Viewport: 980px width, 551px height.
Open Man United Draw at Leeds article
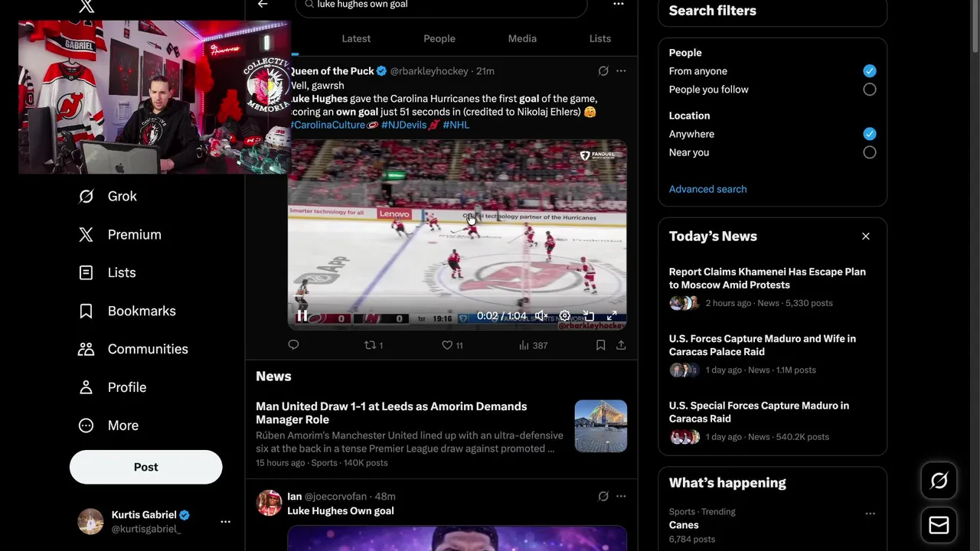click(391, 413)
